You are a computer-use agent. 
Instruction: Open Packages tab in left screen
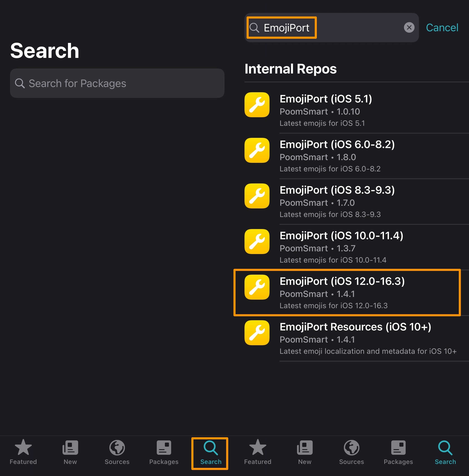click(x=164, y=453)
